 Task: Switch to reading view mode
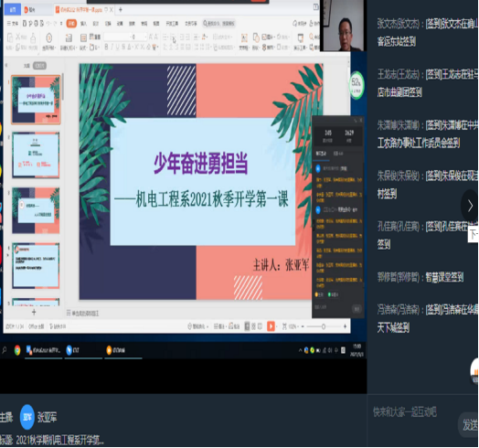click(x=260, y=326)
